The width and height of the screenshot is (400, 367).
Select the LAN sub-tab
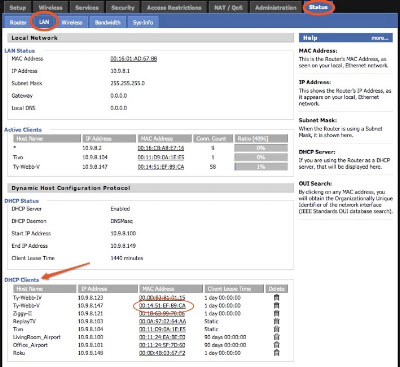click(x=44, y=22)
